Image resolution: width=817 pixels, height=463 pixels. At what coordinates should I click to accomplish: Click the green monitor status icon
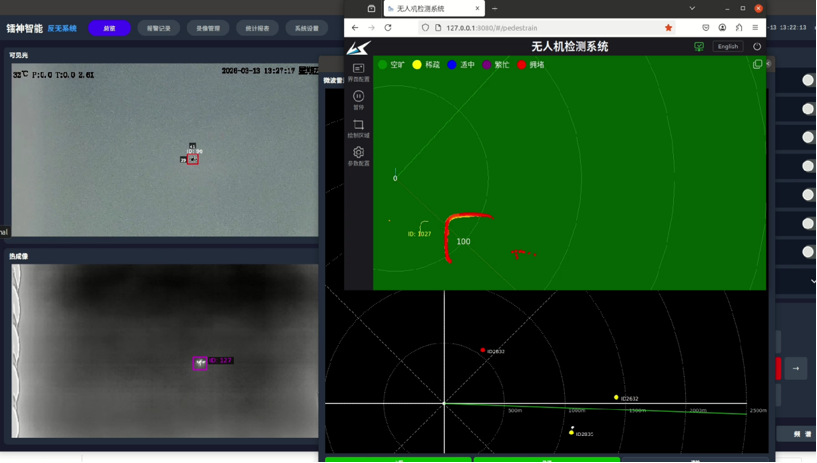point(699,46)
